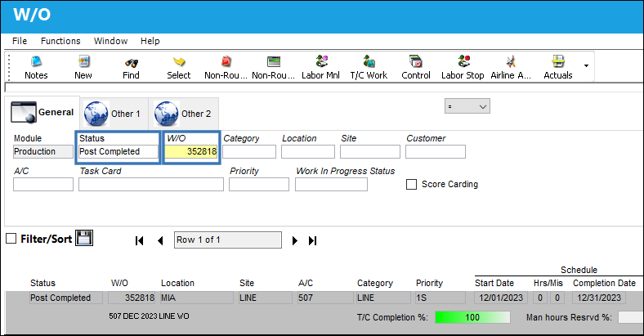Click the Work In Progress Status input
644x336 pixels.
pyautogui.click(x=332, y=185)
